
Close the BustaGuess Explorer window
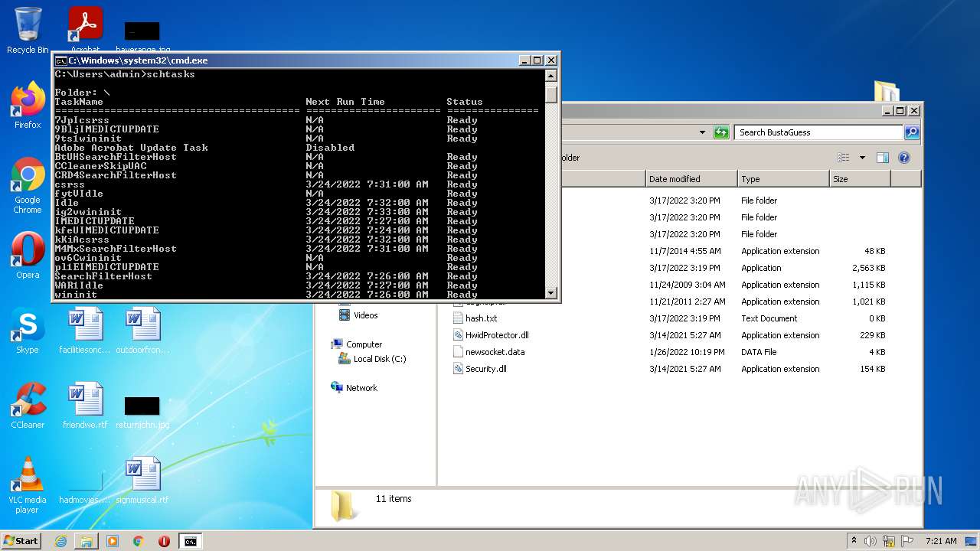click(913, 110)
